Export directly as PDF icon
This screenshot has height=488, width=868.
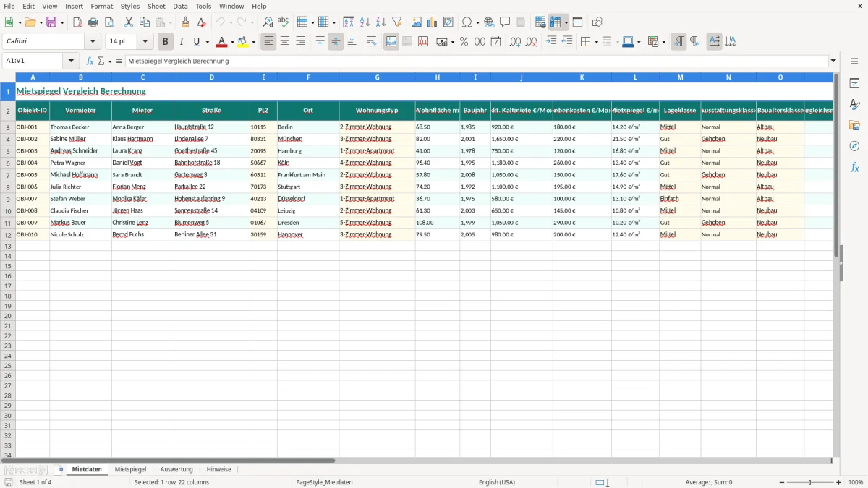(x=77, y=22)
